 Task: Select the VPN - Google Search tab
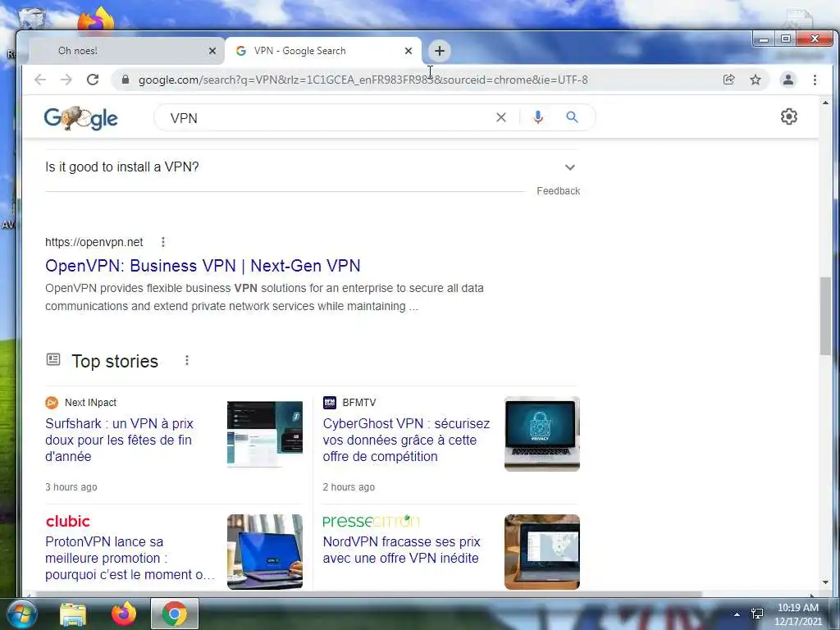point(323,51)
